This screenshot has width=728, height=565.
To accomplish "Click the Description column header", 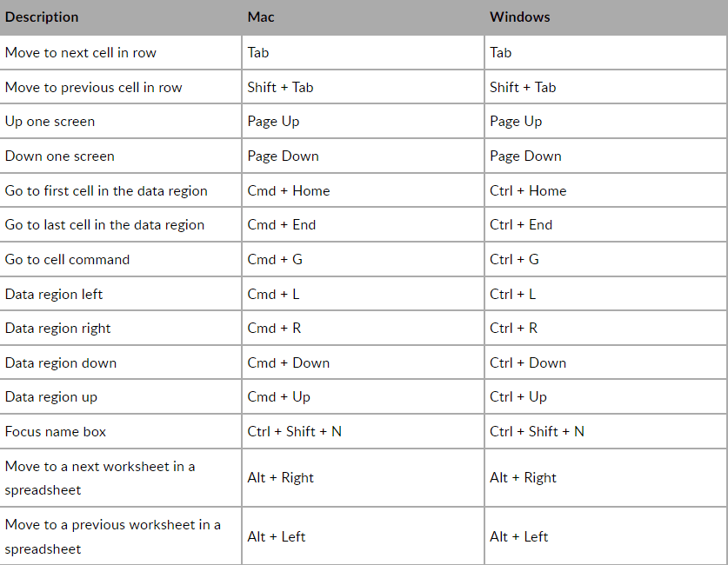I will pyautogui.click(x=42, y=17).
